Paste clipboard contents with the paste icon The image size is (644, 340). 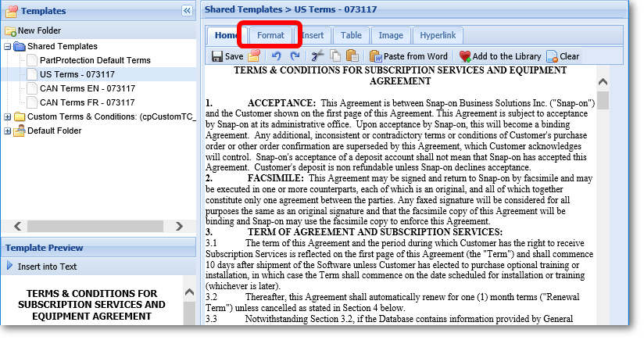tap(352, 55)
